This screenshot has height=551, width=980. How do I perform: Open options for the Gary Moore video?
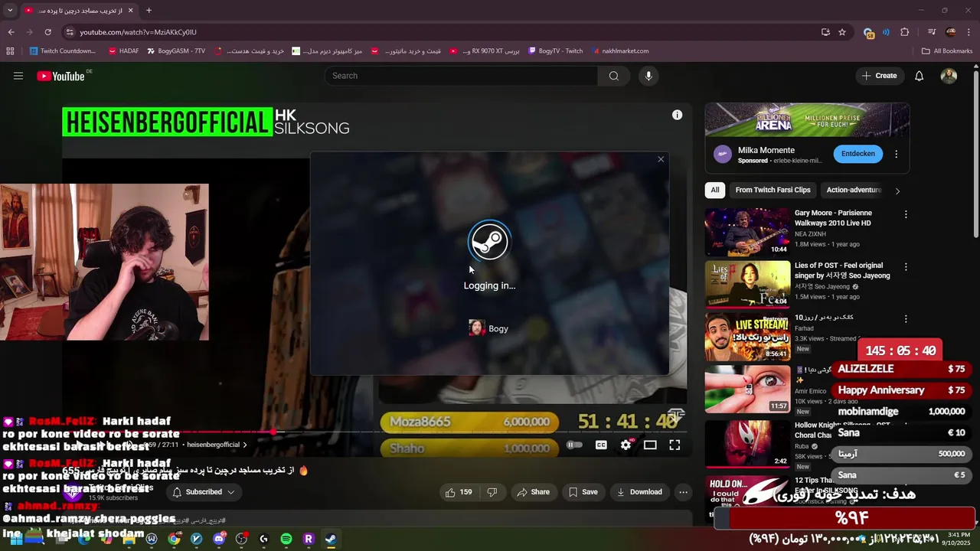(x=906, y=215)
